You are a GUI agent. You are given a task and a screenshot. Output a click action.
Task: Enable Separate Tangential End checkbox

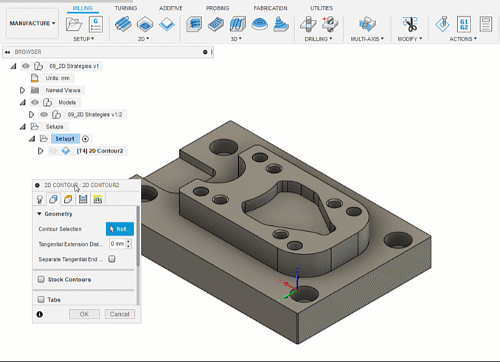pos(112,259)
